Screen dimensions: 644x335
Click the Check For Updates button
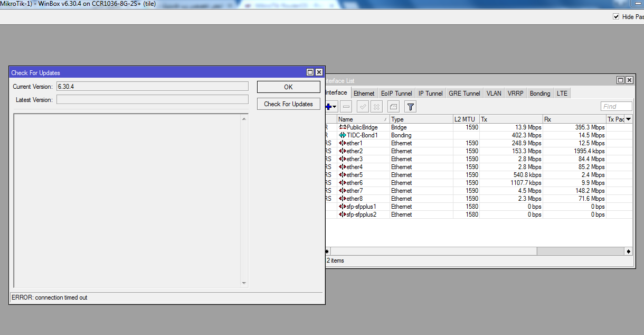point(288,104)
